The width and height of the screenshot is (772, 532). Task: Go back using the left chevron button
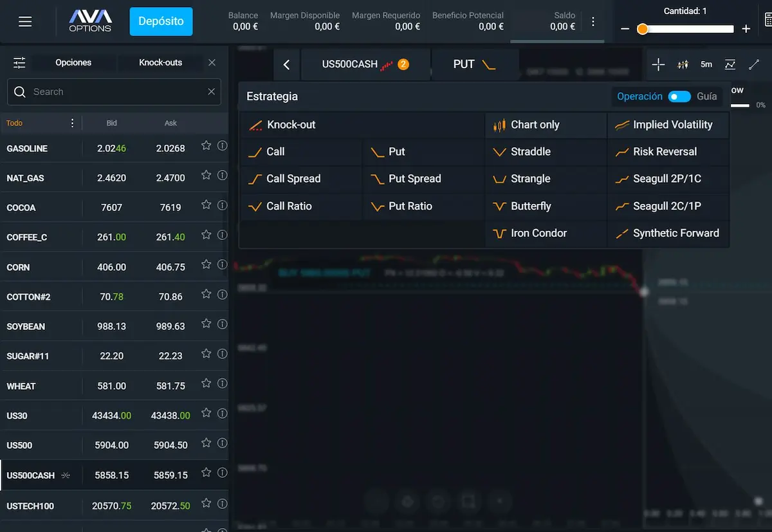[287, 64]
